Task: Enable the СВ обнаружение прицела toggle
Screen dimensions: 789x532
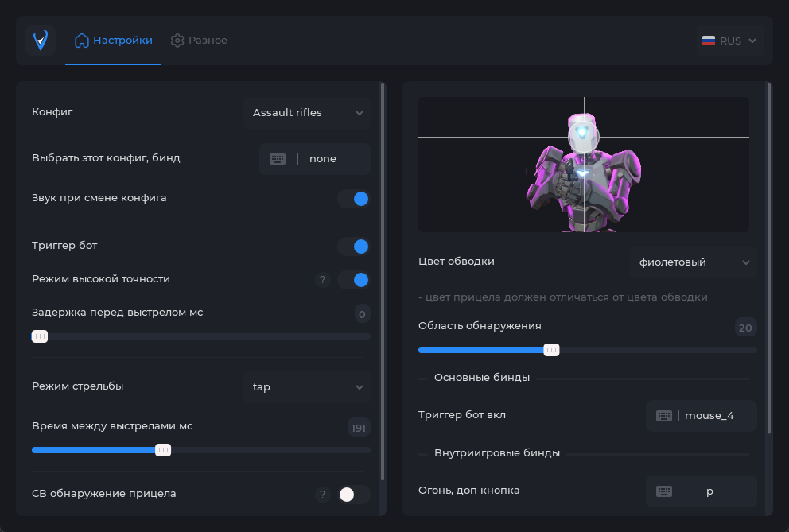Action: coord(354,495)
